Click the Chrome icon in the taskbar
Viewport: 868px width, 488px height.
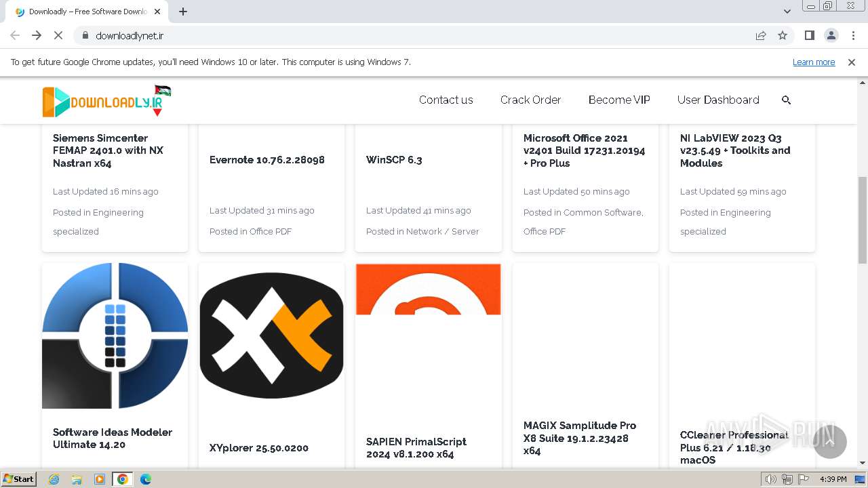click(x=123, y=479)
